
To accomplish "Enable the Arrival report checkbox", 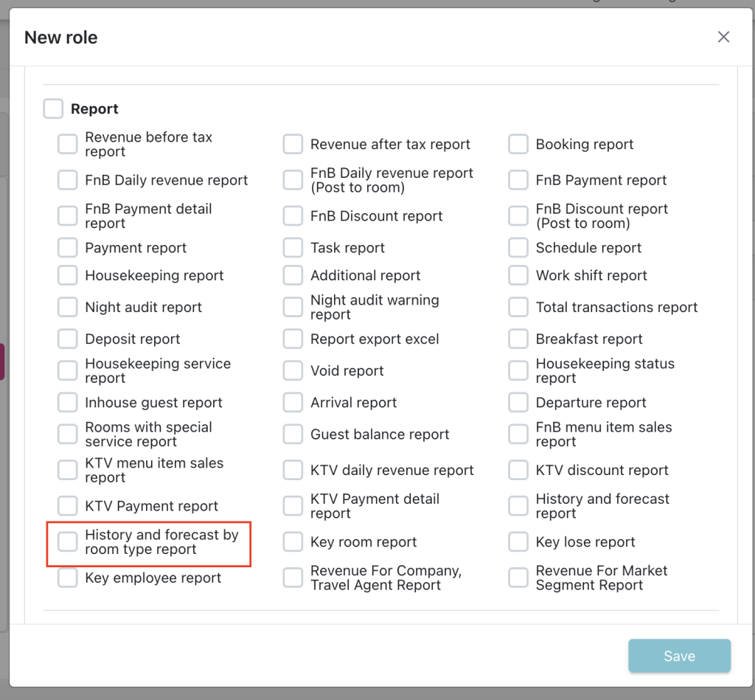I will [x=293, y=403].
